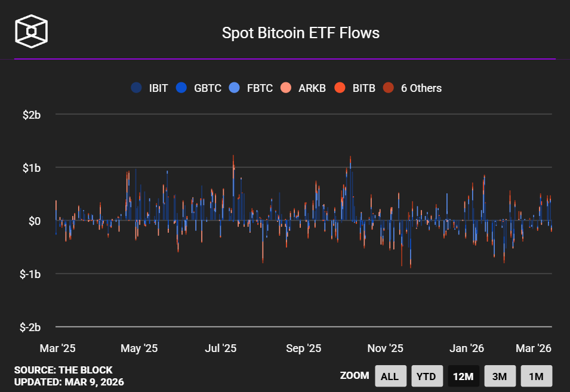570x392 pixels.
Task: Expand the 6 Others legend group
Action: (x=421, y=88)
